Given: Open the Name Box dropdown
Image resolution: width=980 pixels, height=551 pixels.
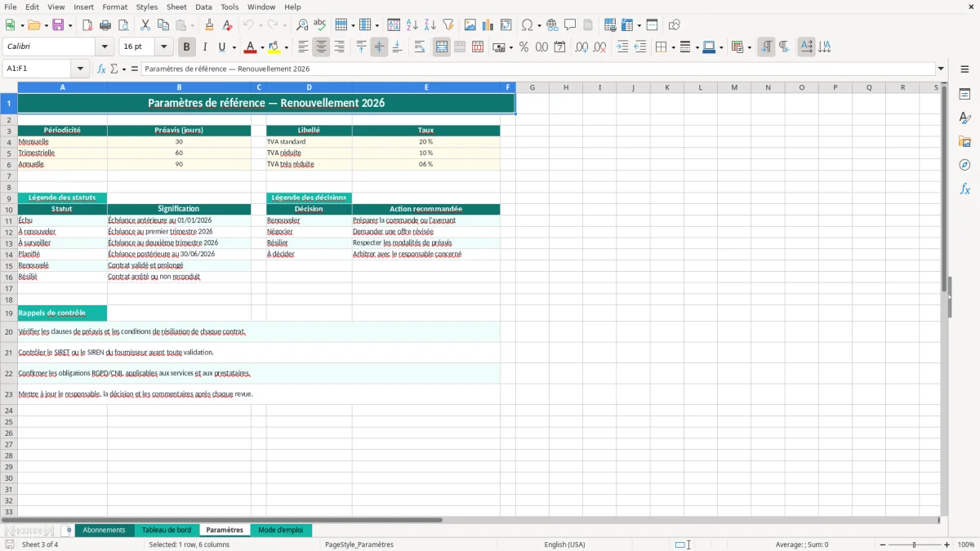Looking at the screenshot, I should pyautogui.click(x=80, y=69).
